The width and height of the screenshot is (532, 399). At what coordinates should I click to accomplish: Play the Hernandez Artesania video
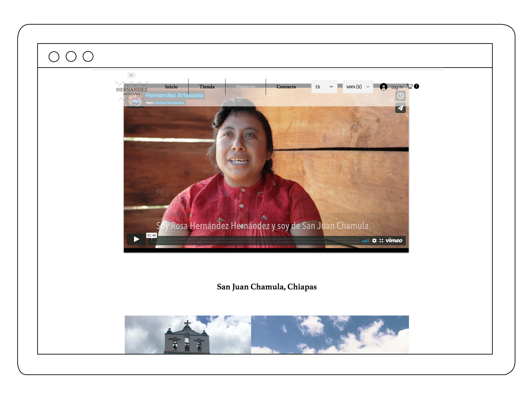[136, 239]
